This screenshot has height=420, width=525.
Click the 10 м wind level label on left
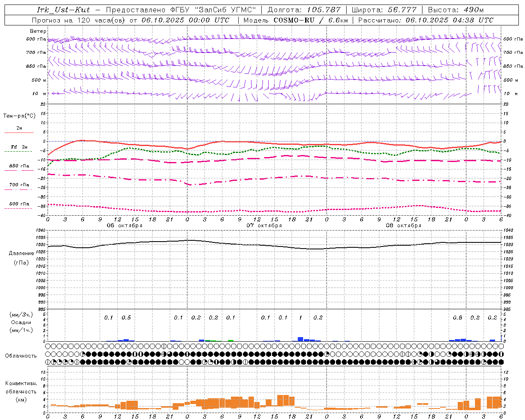click(x=40, y=94)
